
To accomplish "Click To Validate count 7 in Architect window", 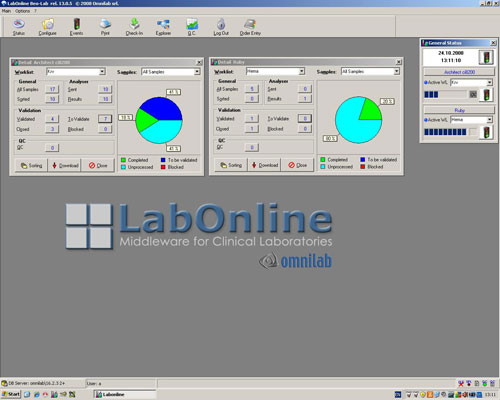I will click(x=105, y=119).
